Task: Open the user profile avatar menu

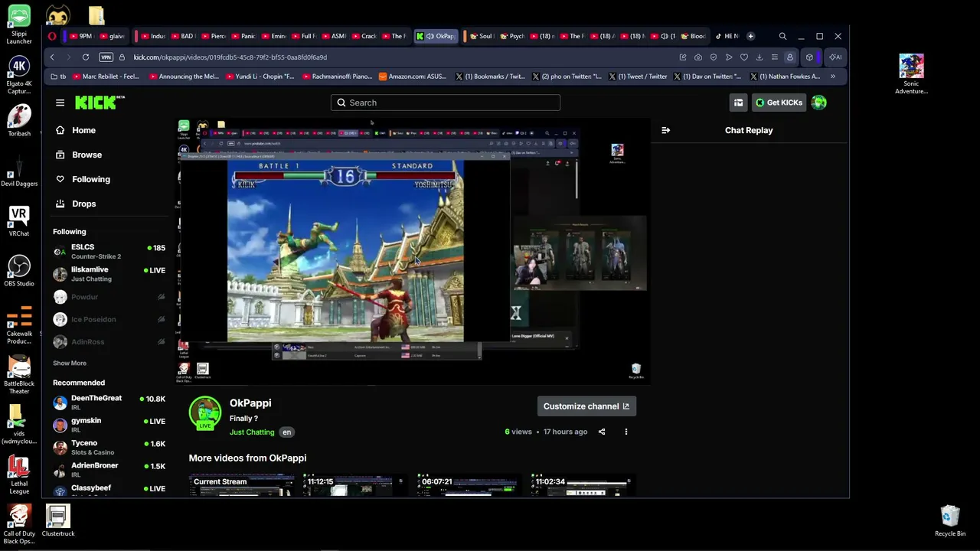Action: point(819,103)
